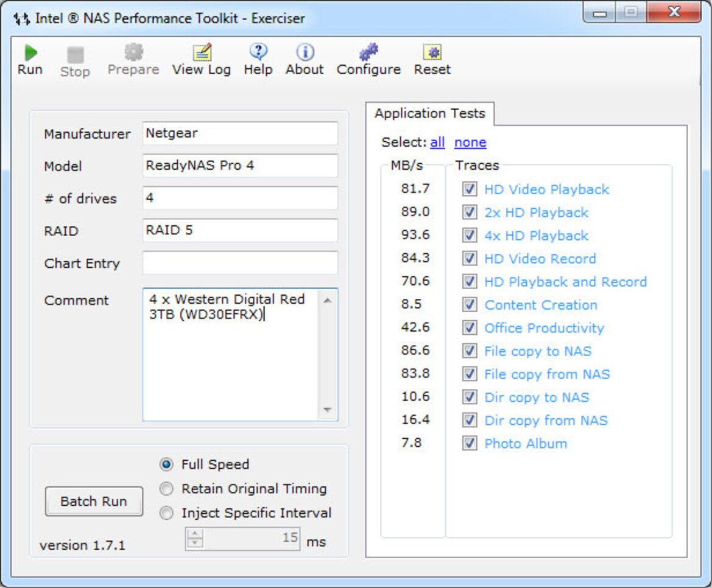
Task: Click the Model field ReadyNAS Pro 4
Action: [x=240, y=166]
